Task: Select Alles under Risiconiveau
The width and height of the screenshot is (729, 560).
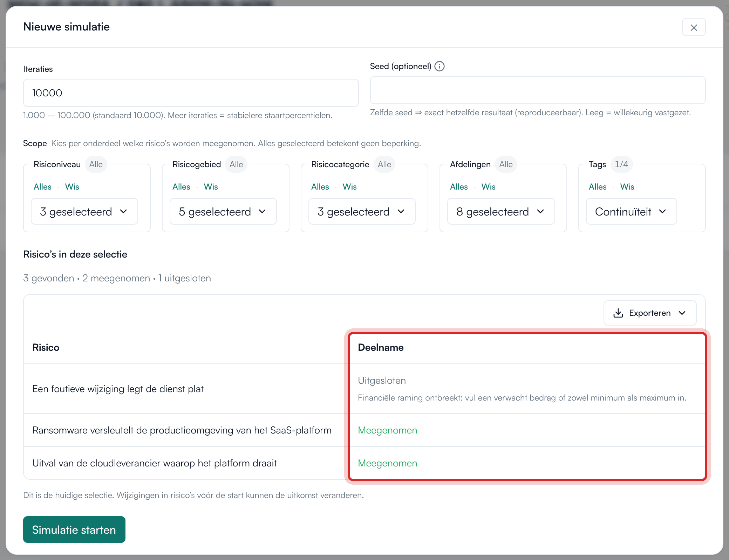Action: point(42,187)
